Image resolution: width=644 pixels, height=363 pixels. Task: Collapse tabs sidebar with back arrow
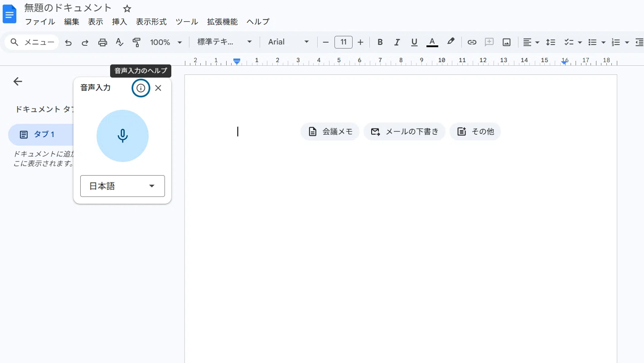(18, 82)
